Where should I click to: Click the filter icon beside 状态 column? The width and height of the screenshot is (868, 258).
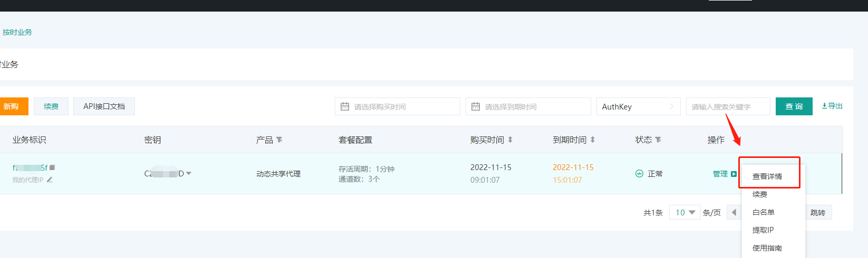658,140
